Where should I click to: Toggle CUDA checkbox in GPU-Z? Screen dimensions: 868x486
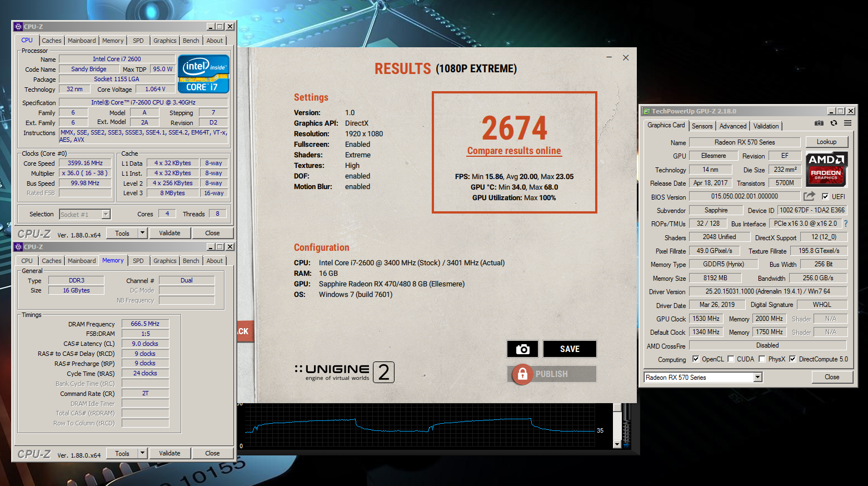click(731, 359)
